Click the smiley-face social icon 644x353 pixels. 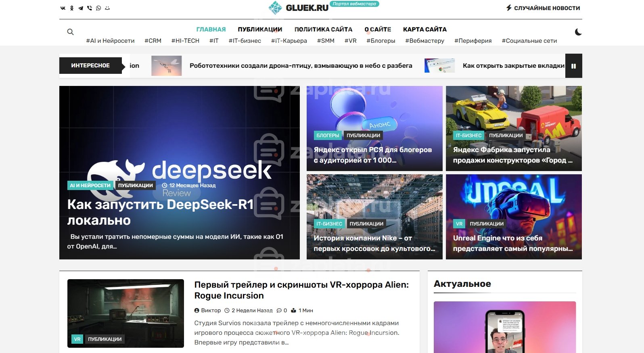click(107, 8)
